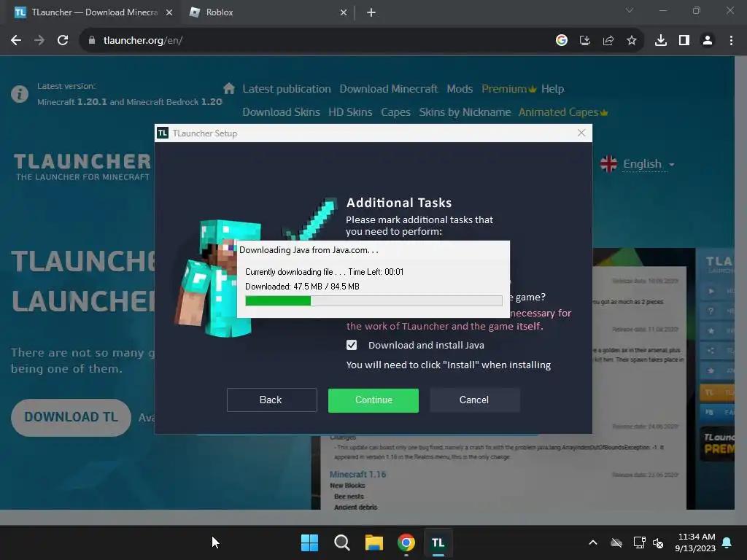Open Animated Capes link

[563, 112]
